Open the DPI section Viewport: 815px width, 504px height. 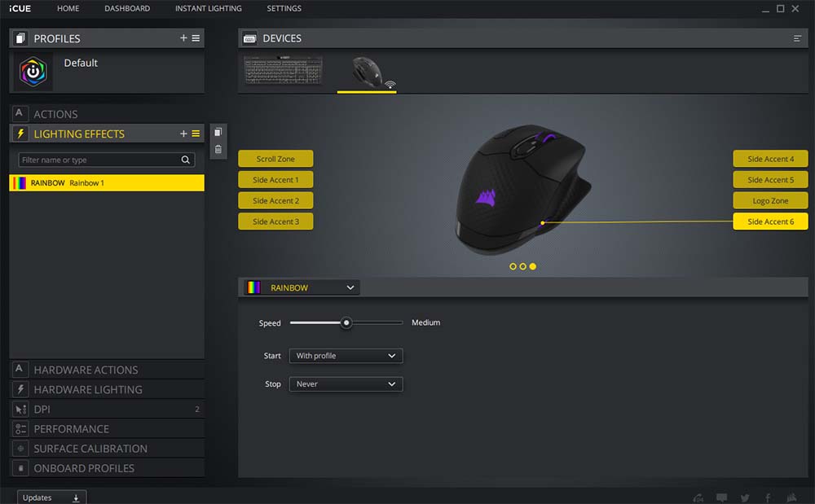[x=107, y=409]
